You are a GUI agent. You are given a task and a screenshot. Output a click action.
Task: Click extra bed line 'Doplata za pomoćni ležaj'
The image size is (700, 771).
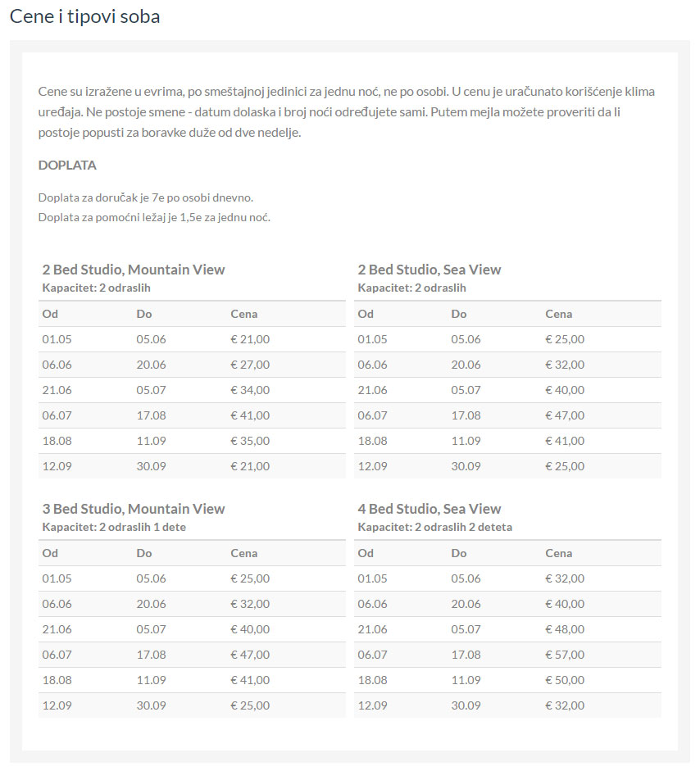pos(154,217)
